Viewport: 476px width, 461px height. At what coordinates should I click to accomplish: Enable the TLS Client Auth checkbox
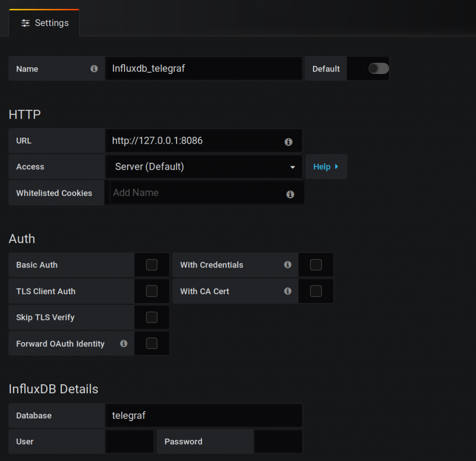152,291
